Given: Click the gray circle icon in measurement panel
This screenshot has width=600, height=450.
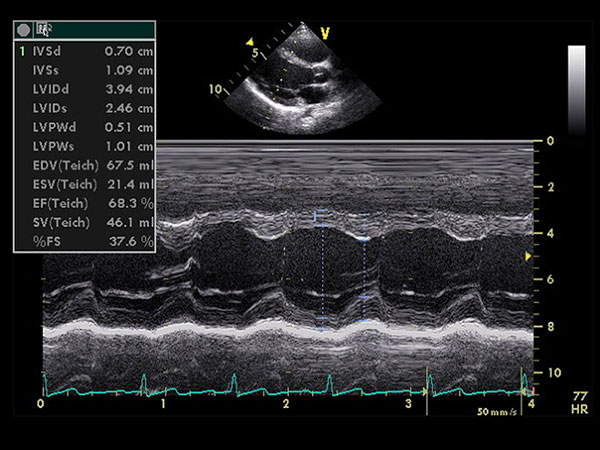Looking at the screenshot, I should pos(23,30).
